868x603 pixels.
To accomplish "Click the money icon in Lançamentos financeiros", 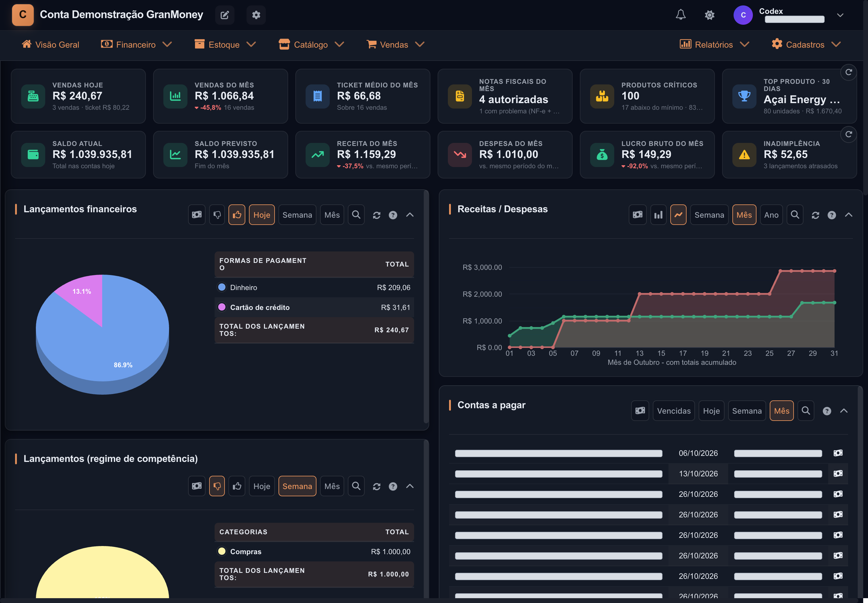I will point(197,215).
